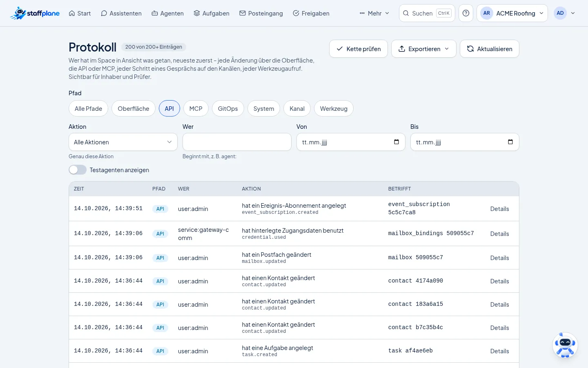Image resolution: width=588 pixels, height=368 pixels.
Task: Open the ACME Roofing space switcher
Action: pos(512,13)
